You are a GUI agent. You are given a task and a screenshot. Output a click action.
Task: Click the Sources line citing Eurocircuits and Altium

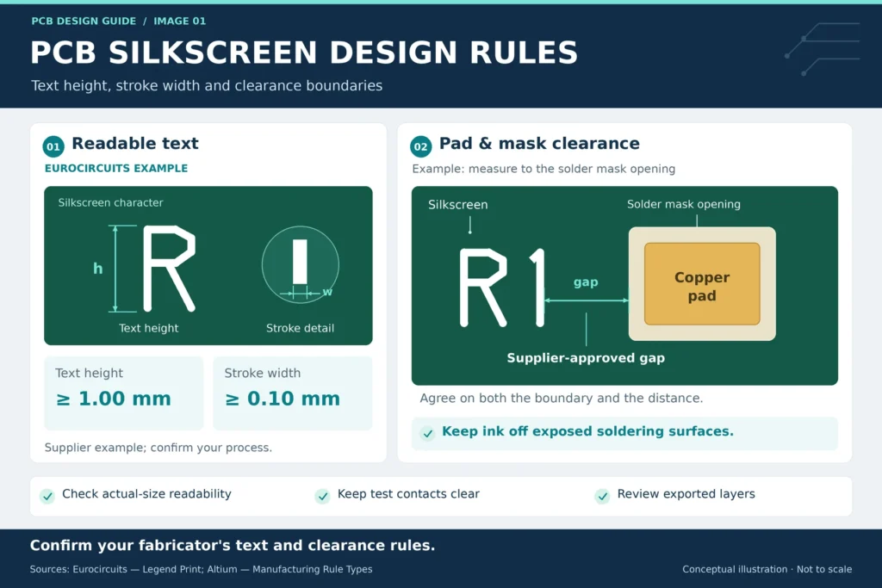(201, 569)
